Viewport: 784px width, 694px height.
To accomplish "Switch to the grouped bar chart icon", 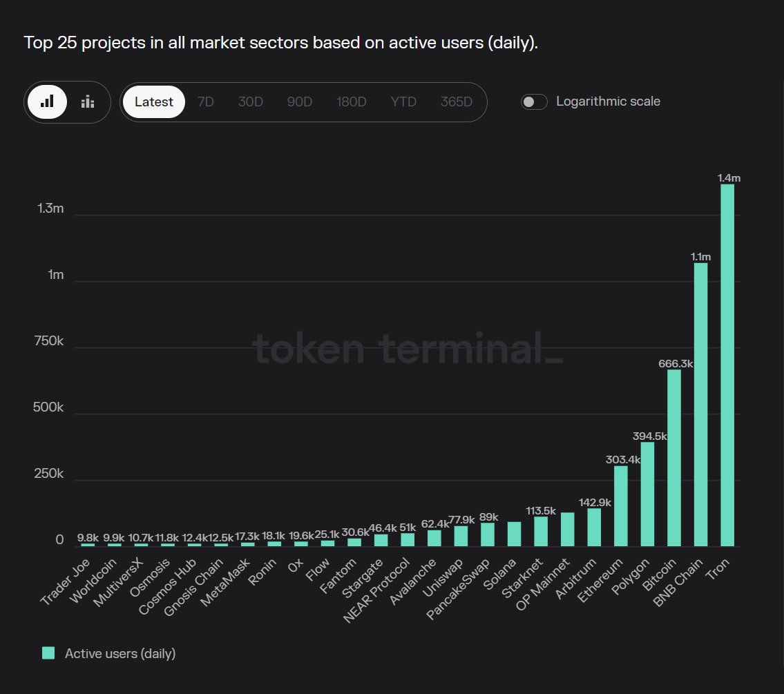I will tap(87, 102).
